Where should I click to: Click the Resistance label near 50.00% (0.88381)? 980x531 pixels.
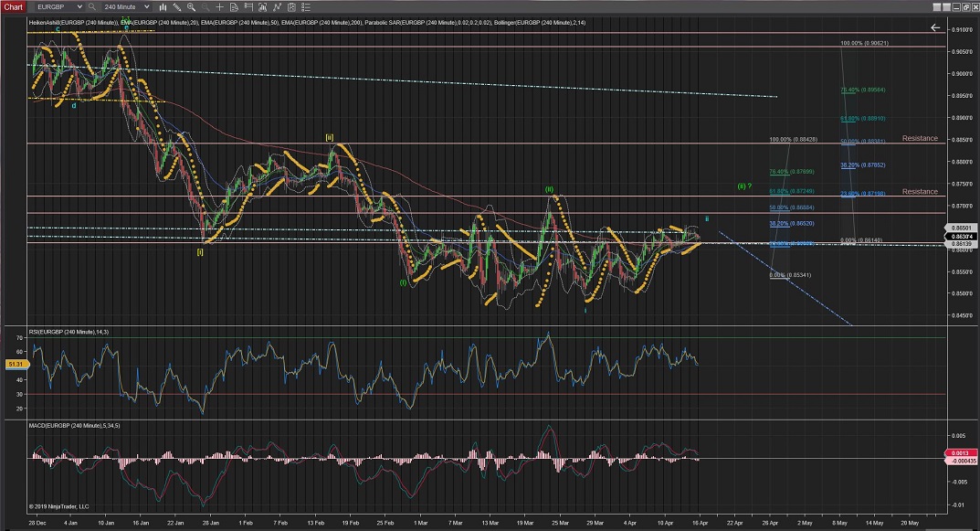tap(920, 138)
